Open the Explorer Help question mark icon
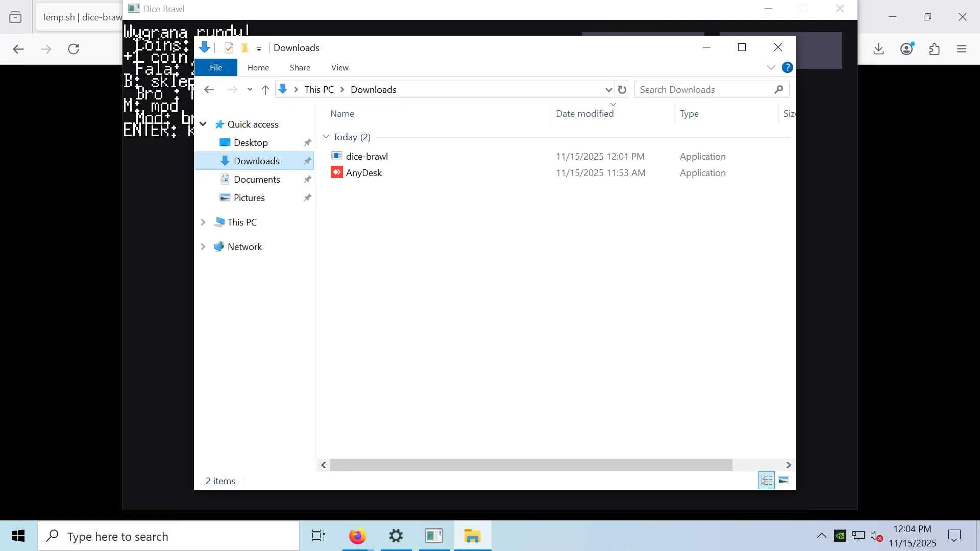This screenshot has height=551, width=980. (787, 67)
